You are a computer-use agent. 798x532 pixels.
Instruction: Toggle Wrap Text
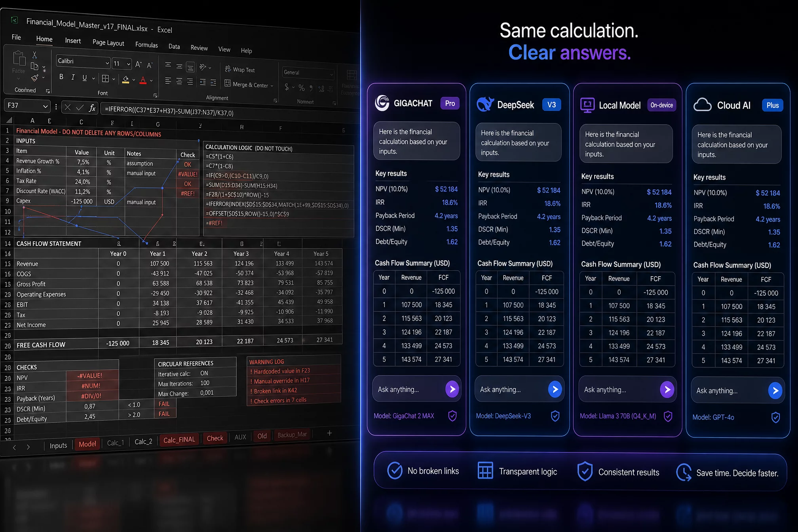(x=240, y=69)
